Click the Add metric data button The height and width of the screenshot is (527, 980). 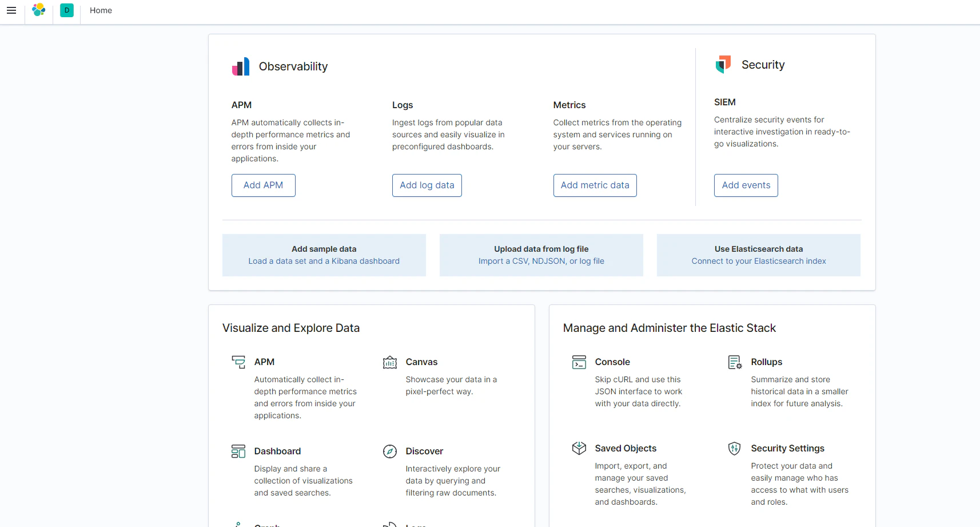[595, 185]
